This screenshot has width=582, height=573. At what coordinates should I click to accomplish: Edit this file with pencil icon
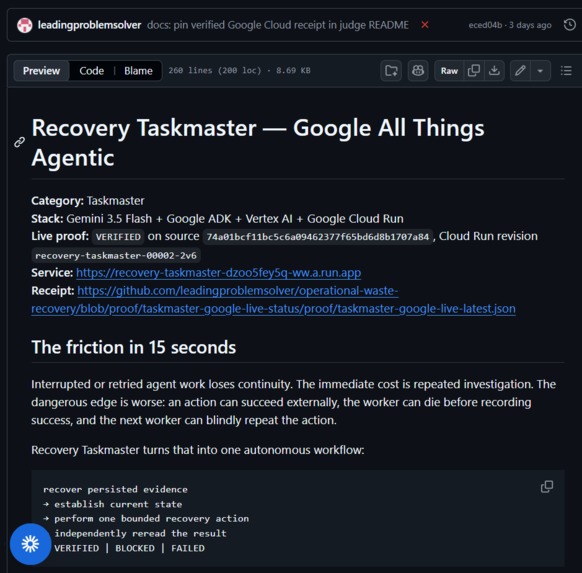pyautogui.click(x=520, y=71)
